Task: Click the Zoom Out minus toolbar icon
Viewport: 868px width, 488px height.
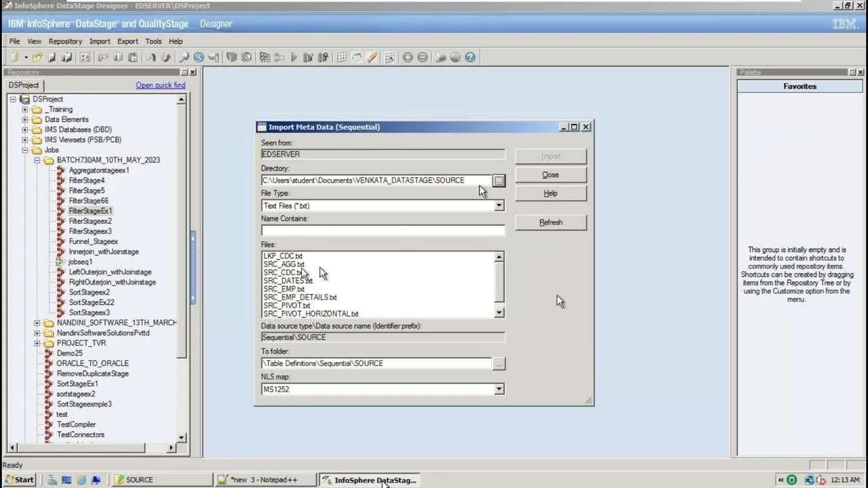Action: click(x=422, y=58)
